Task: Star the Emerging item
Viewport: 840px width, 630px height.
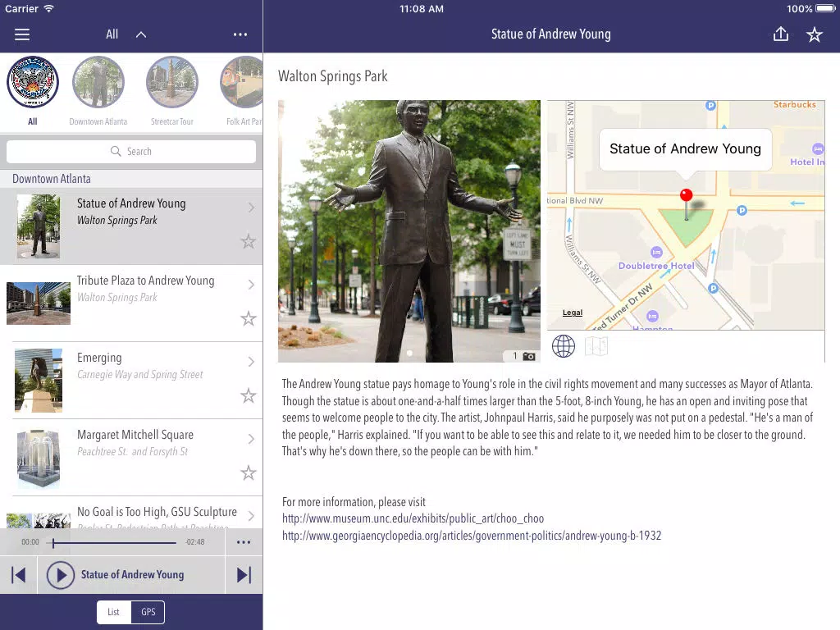Action: coord(248,396)
